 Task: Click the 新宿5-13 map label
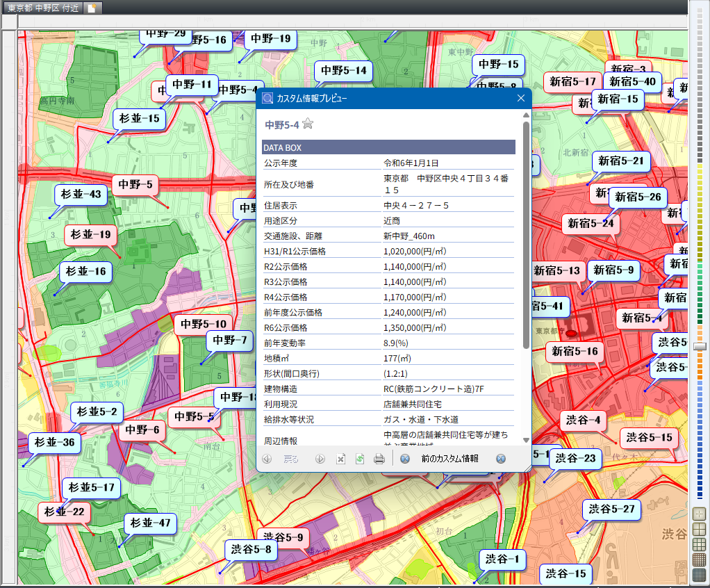pos(559,271)
